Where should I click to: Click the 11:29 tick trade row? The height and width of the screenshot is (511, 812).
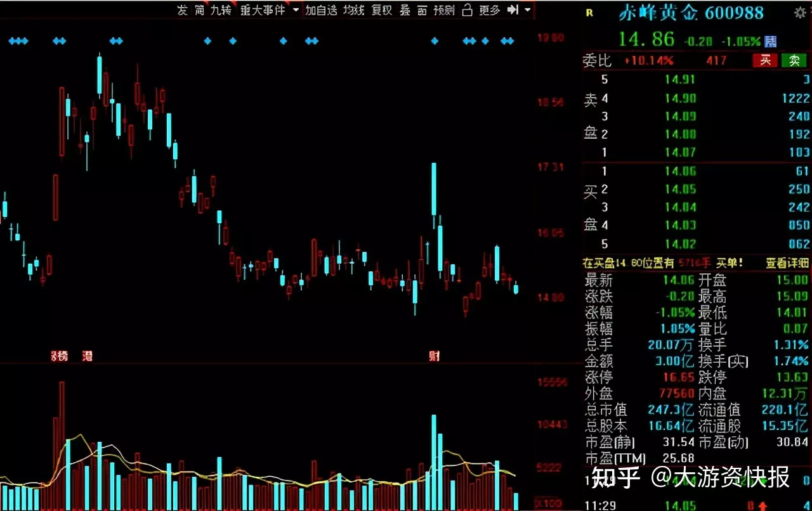point(697,505)
